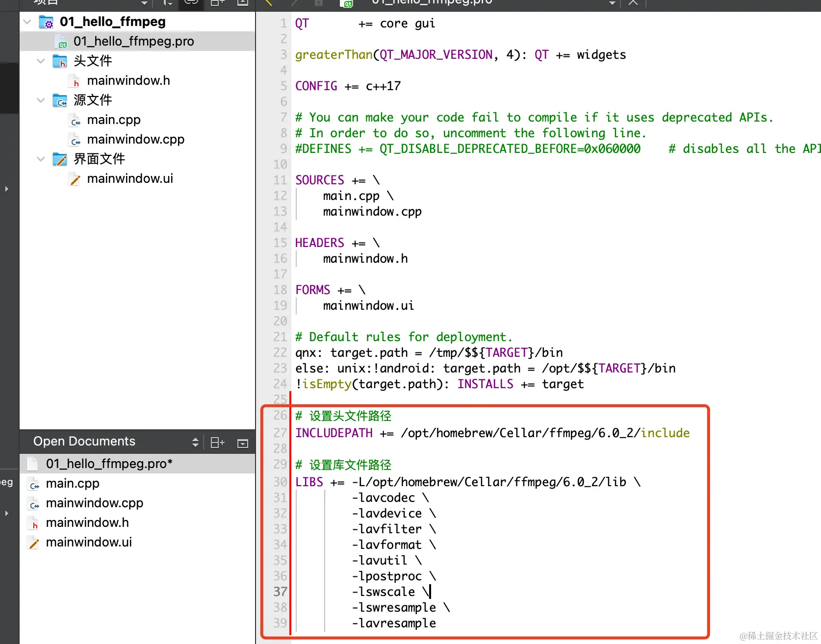821x644 pixels.
Task: Click the 'qnx: target.path' line
Action: tap(429, 353)
